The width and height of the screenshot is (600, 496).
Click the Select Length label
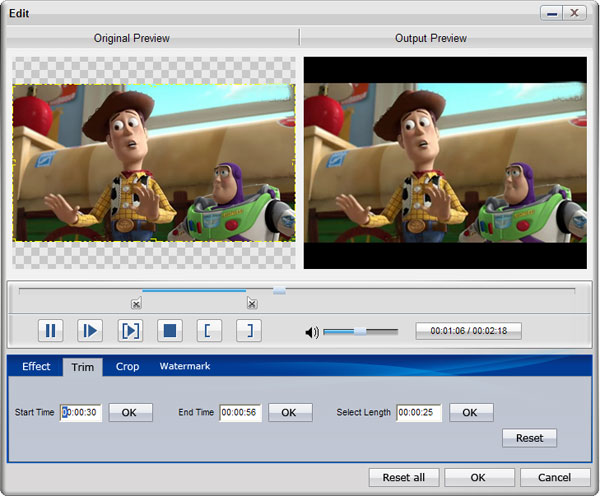click(364, 412)
